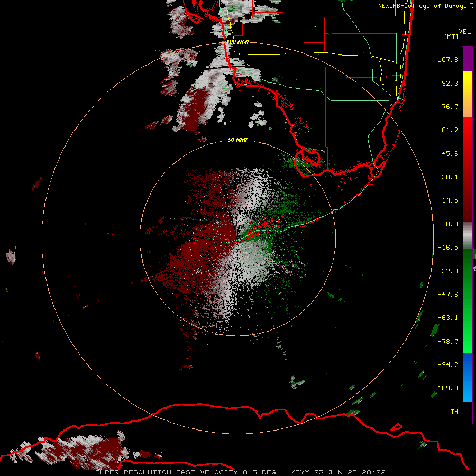This screenshot has height=476, width=476.
Task: Click the "76.7" velocity scale value
Action: point(450,106)
